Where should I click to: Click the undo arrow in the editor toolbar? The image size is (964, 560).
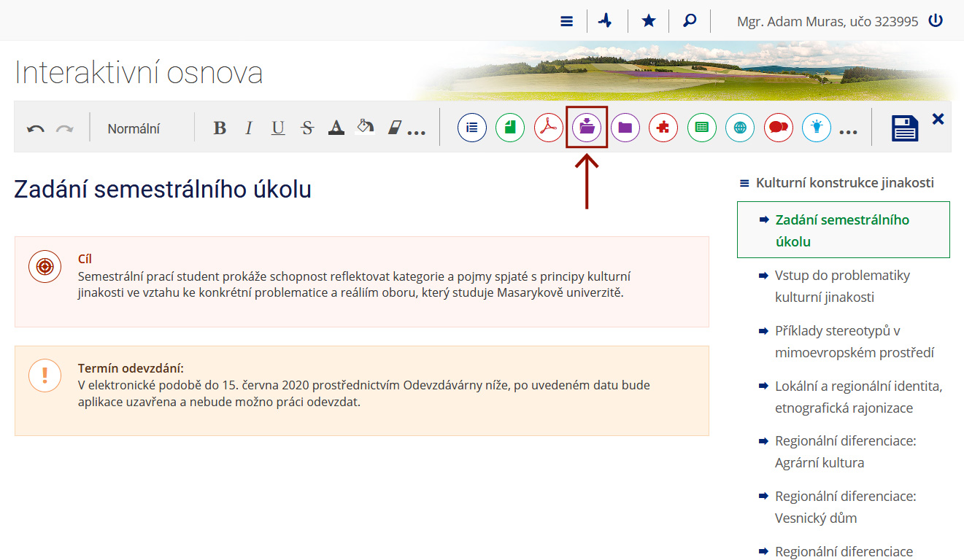(x=36, y=129)
